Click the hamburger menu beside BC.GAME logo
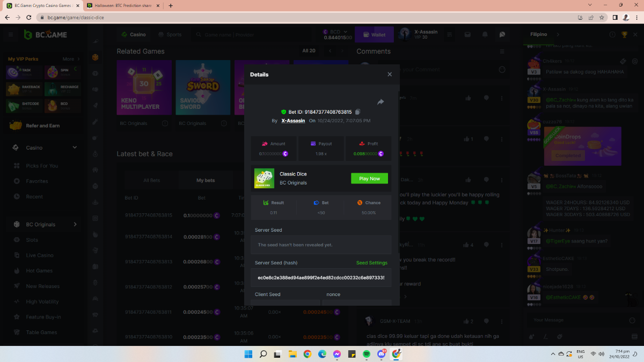 coord(10,34)
